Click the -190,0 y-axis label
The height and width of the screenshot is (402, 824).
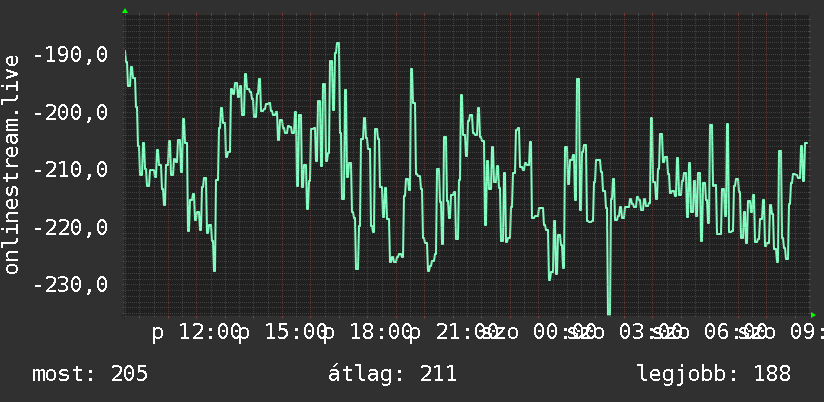tap(70, 55)
